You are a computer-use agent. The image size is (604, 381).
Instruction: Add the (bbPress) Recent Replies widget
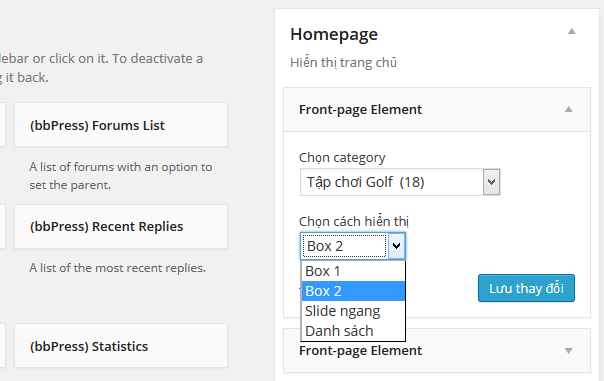(121, 227)
